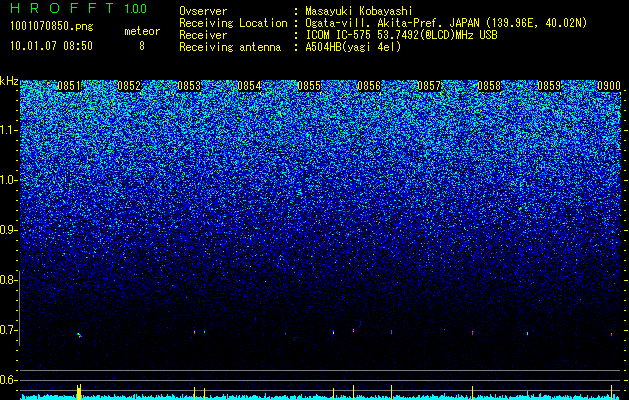Click the wide yellow detection bar under 0851

point(79,392)
